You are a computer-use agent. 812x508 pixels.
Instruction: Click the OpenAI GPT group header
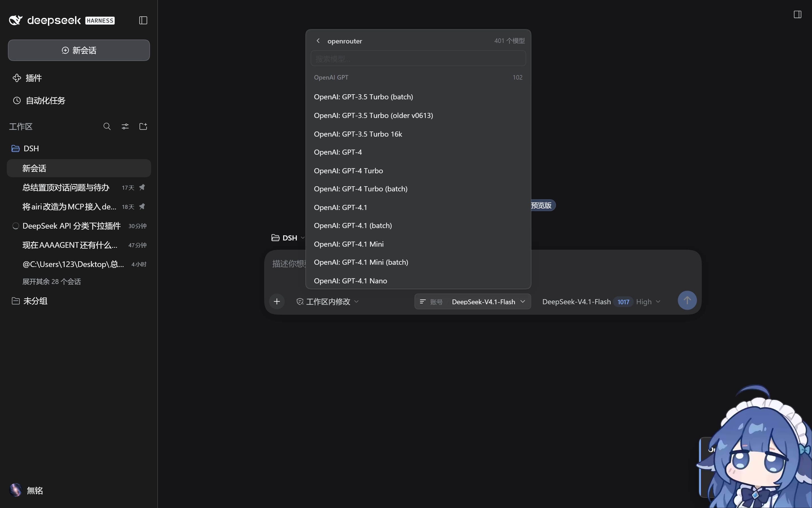(418, 77)
